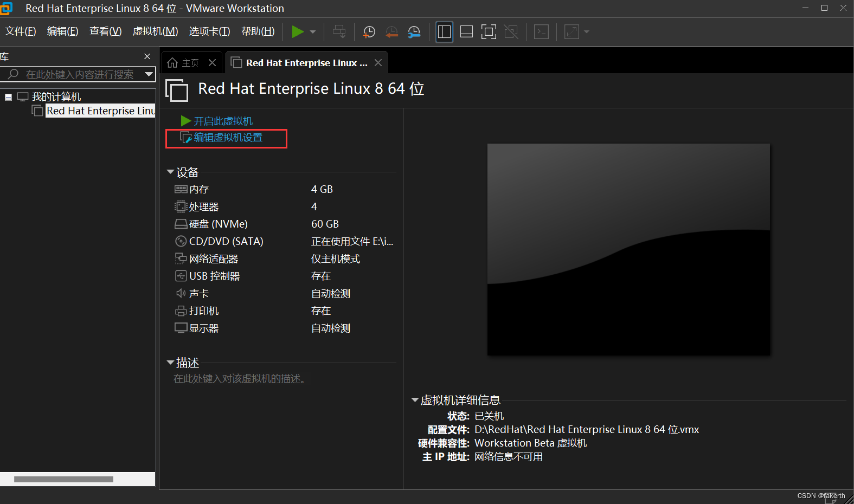The width and height of the screenshot is (854, 504).
Task: Collapse the 我的计算机 tree node
Action: (x=9, y=97)
